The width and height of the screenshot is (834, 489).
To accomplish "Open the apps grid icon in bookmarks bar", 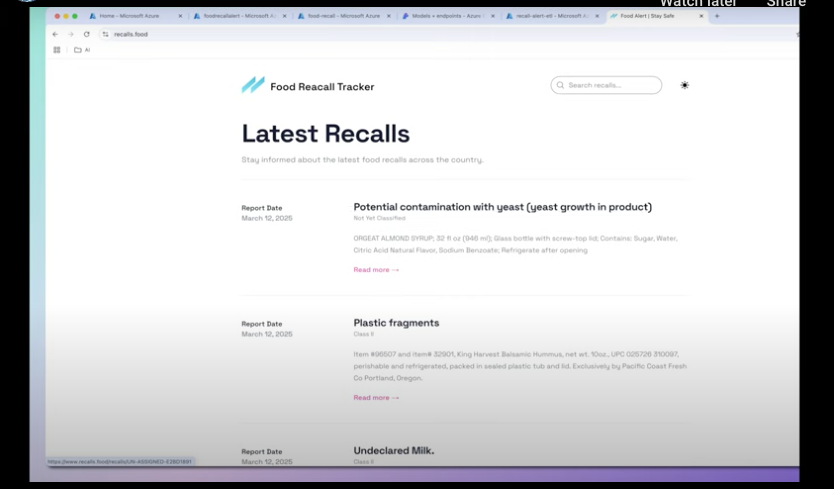I will click(x=57, y=50).
